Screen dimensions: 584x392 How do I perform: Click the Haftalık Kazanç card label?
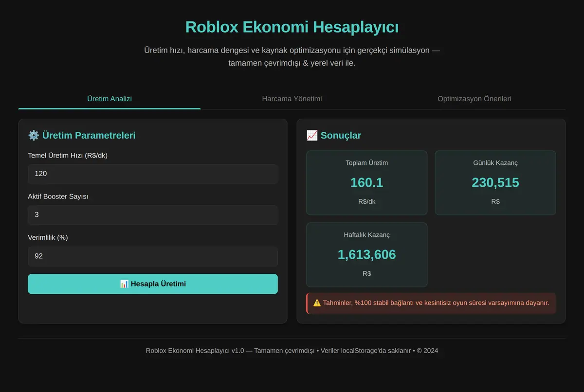(366, 235)
